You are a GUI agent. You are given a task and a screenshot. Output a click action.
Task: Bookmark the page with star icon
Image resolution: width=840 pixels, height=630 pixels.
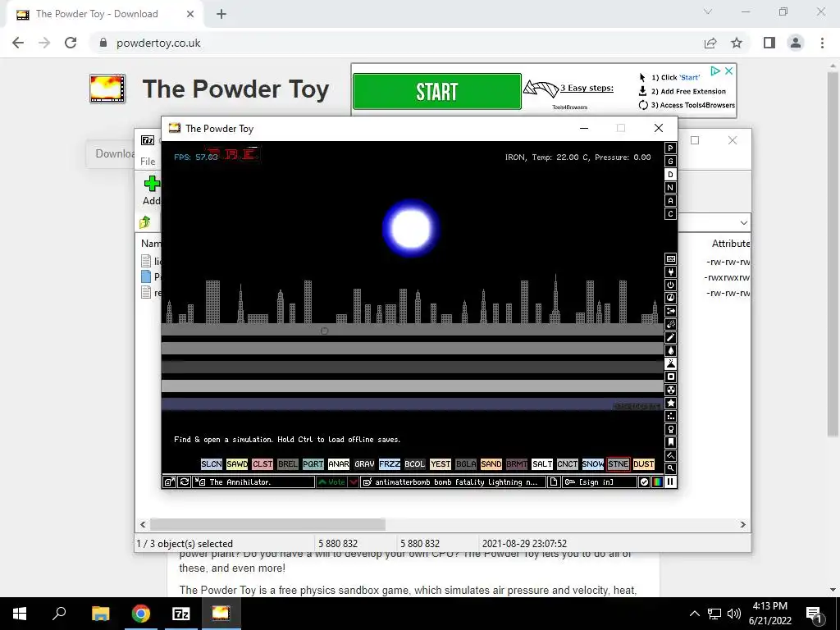pos(737,43)
